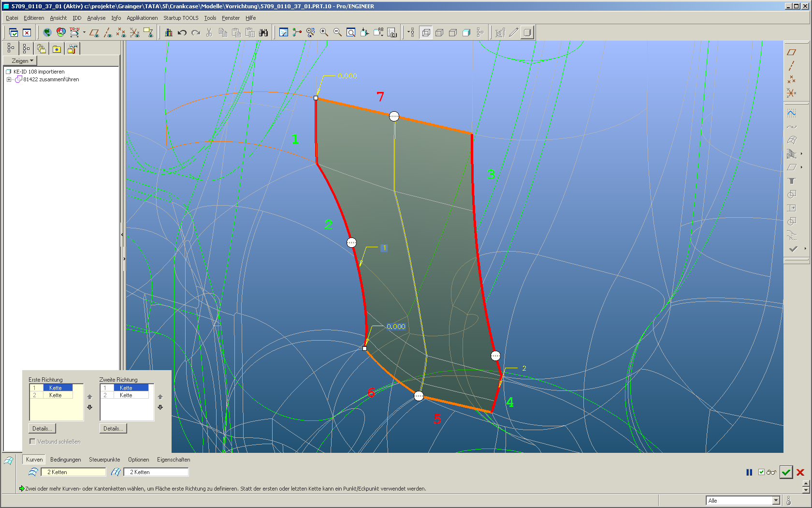Pause the feature tool with pause icon

click(x=749, y=472)
